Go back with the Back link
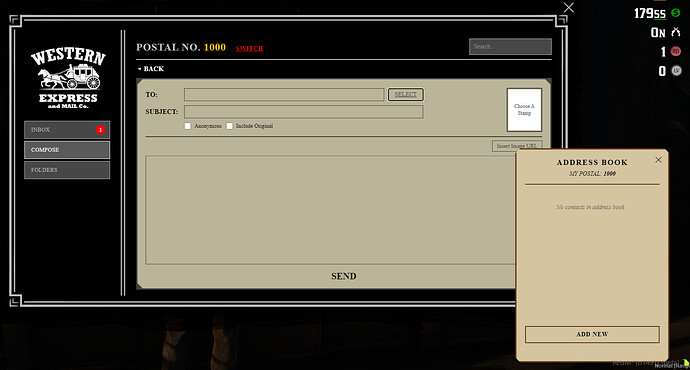The width and height of the screenshot is (690, 370). tap(150, 69)
